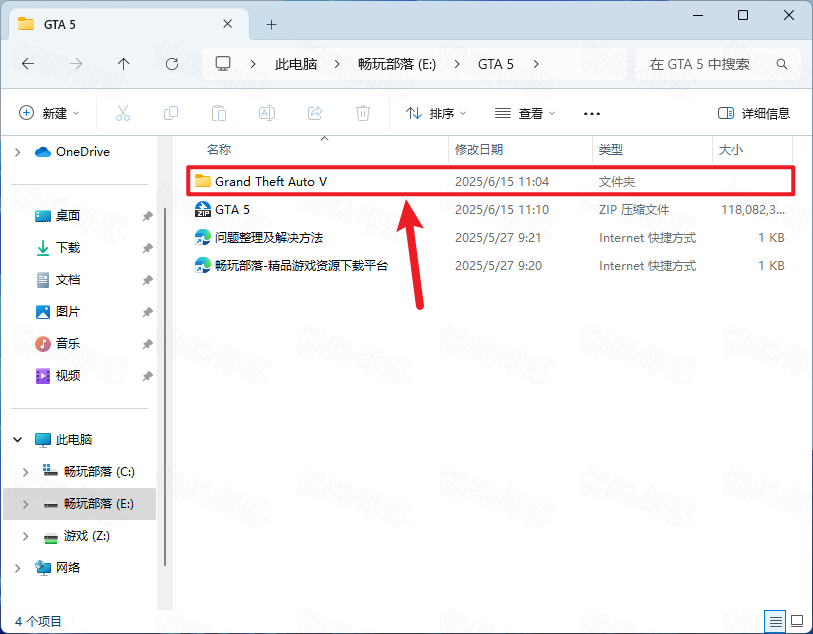Click 畅玩部落 (E:) breadcrumb in address bar
The width and height of the screenshot is (813, 634).
397,64
